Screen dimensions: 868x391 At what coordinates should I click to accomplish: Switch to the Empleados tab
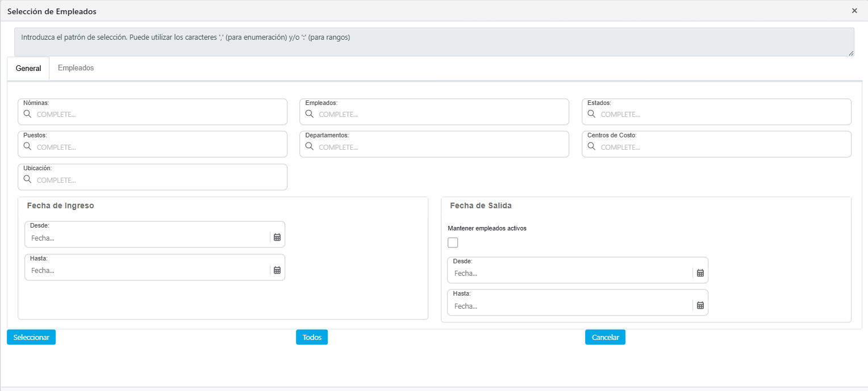(76, 68)
